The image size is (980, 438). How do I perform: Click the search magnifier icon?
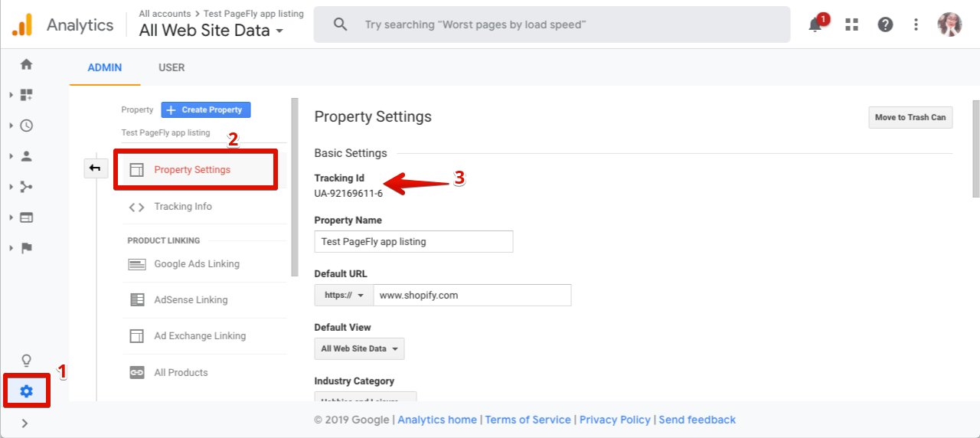coord(341,25)
